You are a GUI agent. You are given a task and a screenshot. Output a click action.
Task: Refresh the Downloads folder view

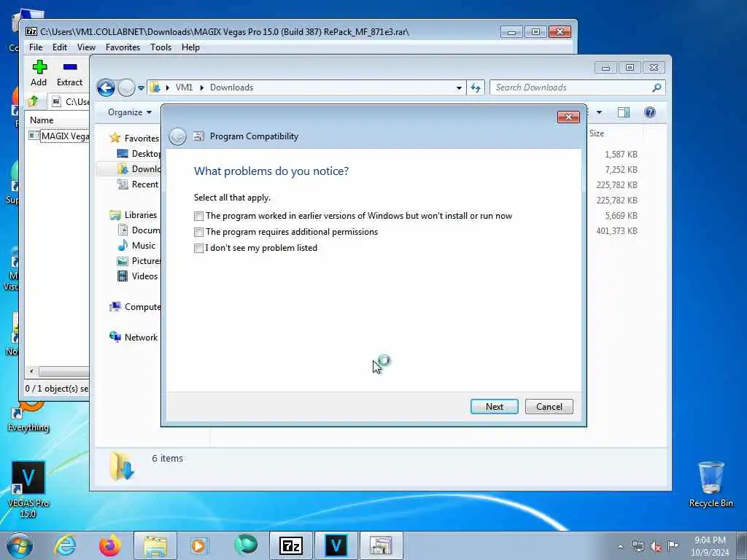[x=476, y=87]
